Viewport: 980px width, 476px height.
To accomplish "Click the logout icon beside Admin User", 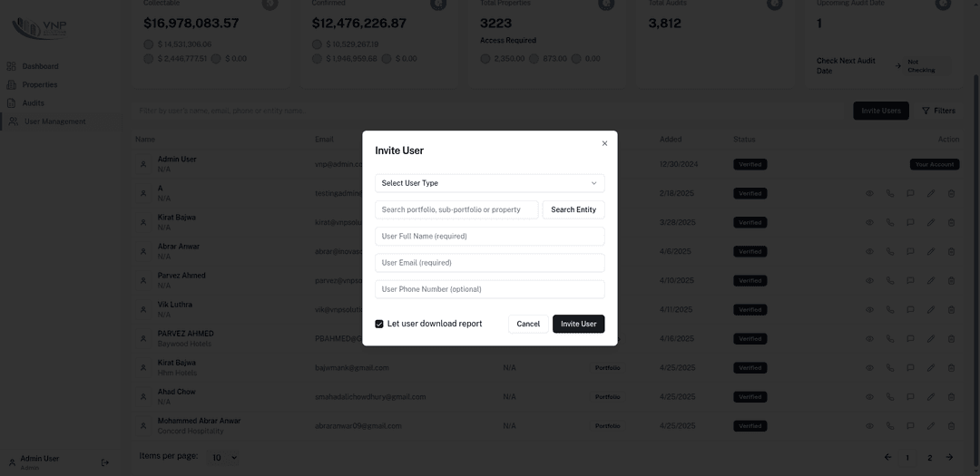I will pyautogui.click(x=105, y=463).
